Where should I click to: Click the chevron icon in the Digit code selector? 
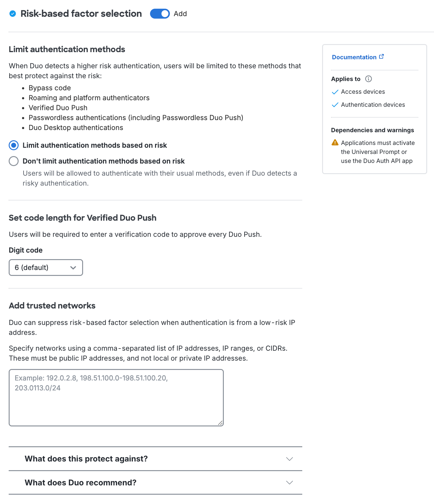(73, 267)
